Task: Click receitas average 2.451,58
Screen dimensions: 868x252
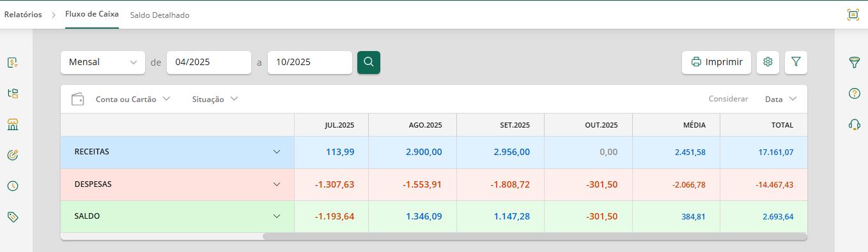Action: [x=690, y=152]
